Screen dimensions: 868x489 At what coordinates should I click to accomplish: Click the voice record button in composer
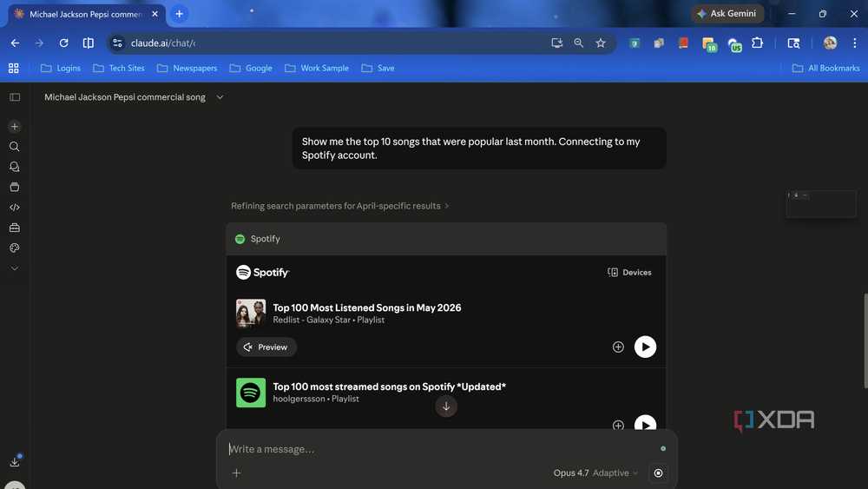coord(658,473)
